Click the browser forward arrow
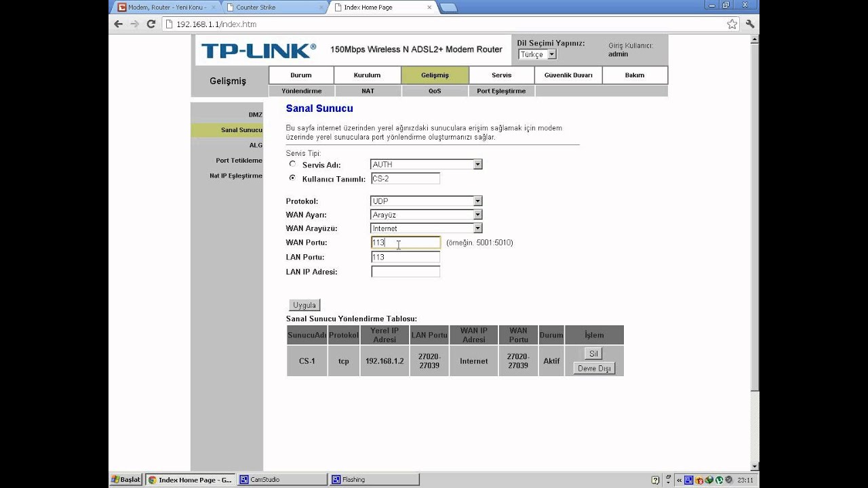Screen dimensions: 868x488 click(x=134, y=24)
